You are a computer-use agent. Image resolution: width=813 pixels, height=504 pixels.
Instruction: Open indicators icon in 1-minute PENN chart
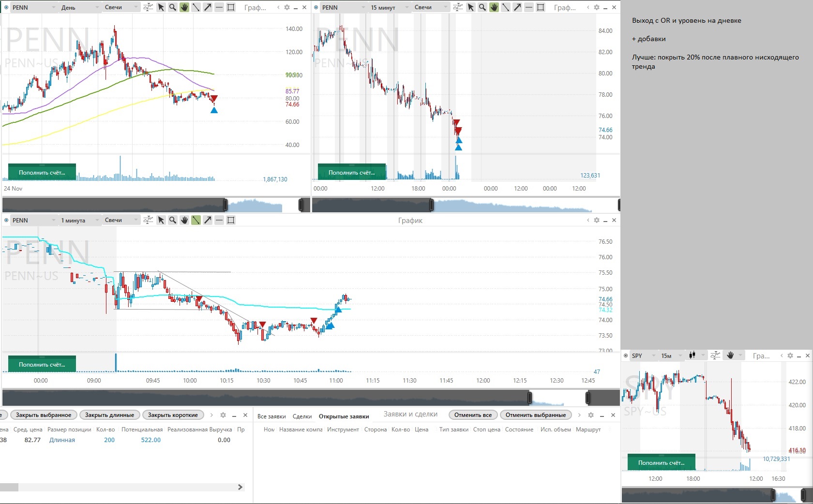tap(149, 220)
